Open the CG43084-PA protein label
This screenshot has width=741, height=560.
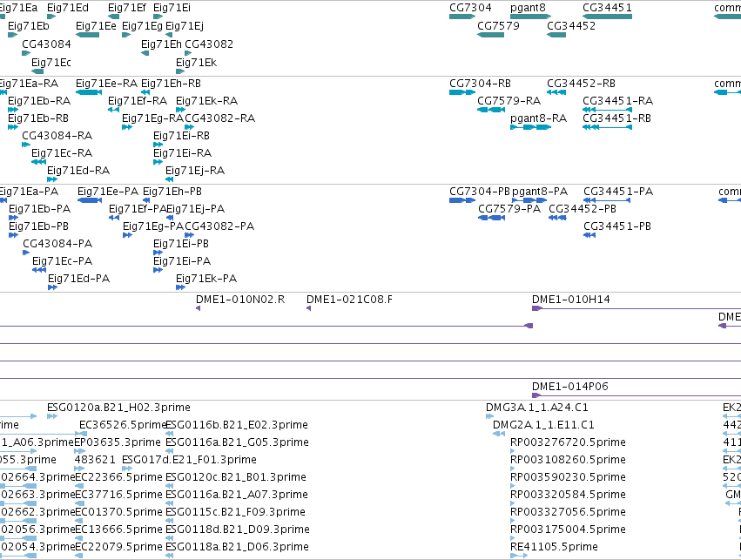click(x=57, y=244)
